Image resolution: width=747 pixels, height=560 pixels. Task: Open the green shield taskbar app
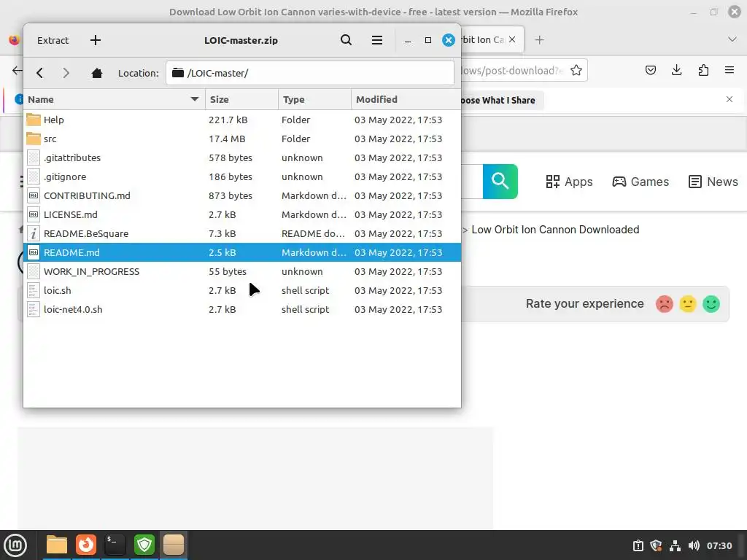tap(144, 545)
